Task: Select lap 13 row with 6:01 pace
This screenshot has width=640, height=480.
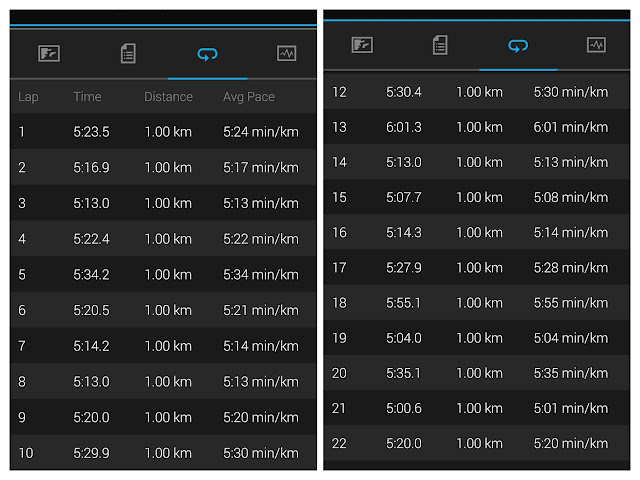Action: (x=478, y=127)
